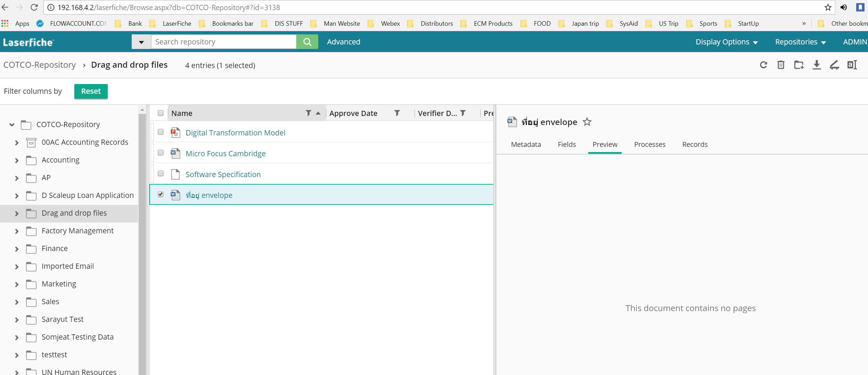Click the trash delete icon
This screenshot has width=868, height=375.
coord(781,65)
